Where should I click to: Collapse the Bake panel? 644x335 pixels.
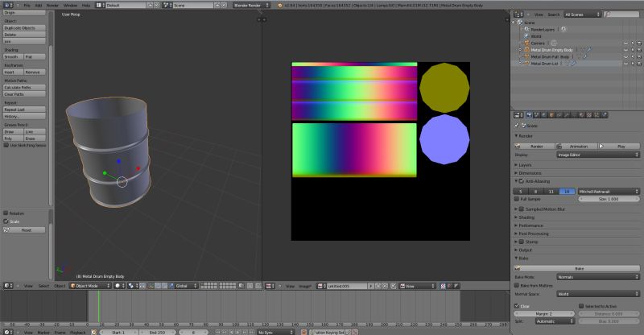(x=522, y=258)
